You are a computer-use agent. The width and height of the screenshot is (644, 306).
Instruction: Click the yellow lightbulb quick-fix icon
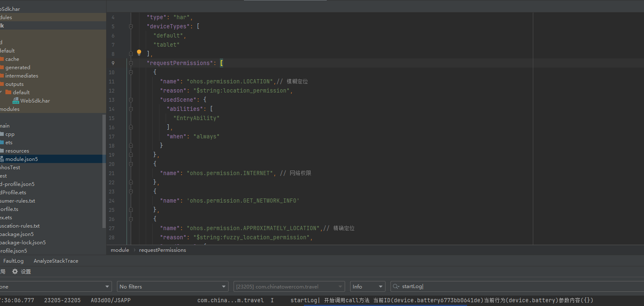(139, 53)
